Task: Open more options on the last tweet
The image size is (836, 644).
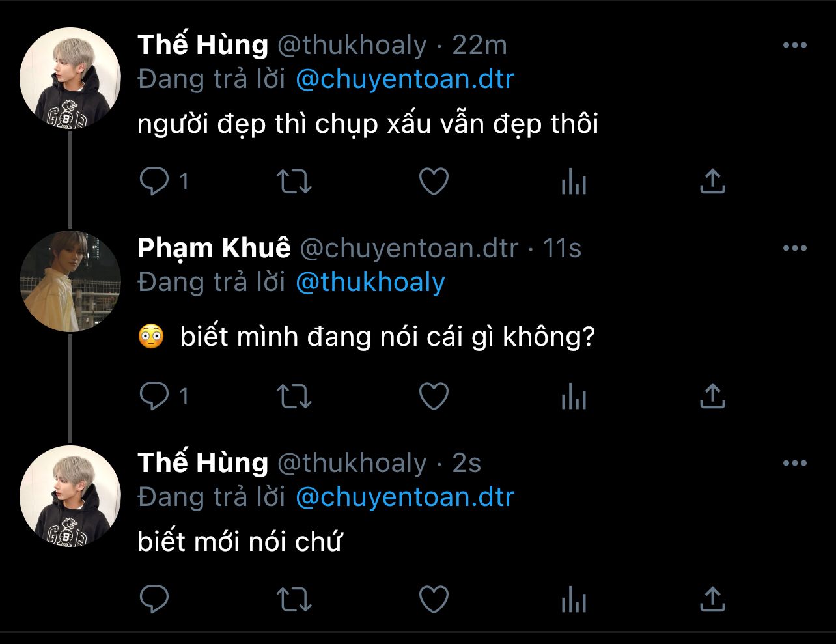Action: click(794, 463)
